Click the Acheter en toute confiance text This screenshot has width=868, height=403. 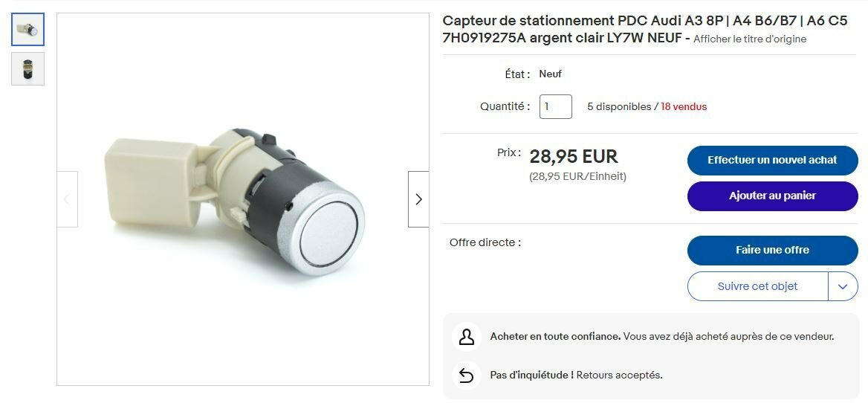click(555, 337)
